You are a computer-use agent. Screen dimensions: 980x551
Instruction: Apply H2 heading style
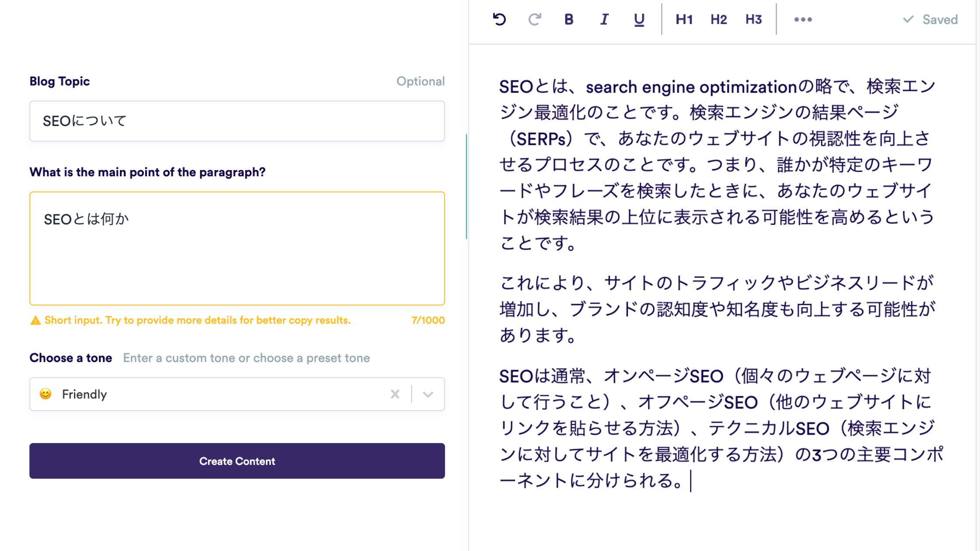pos(719,19)
